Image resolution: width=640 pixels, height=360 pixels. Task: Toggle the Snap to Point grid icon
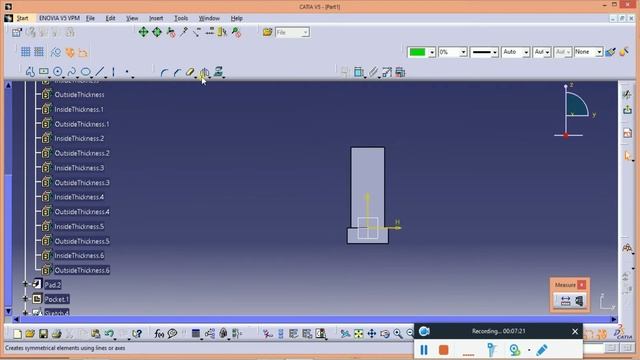point(39,52)
